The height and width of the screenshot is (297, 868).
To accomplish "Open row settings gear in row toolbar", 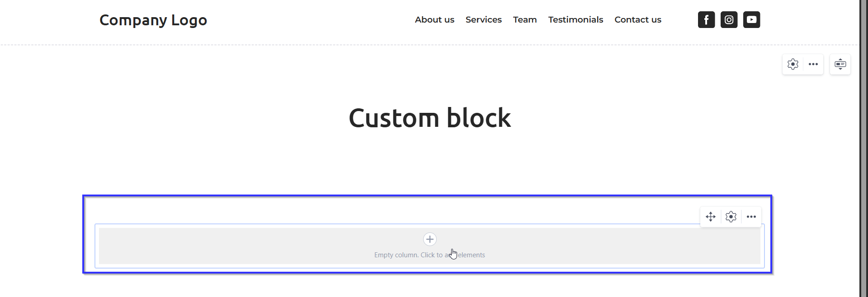I will [x=731, y=217].
